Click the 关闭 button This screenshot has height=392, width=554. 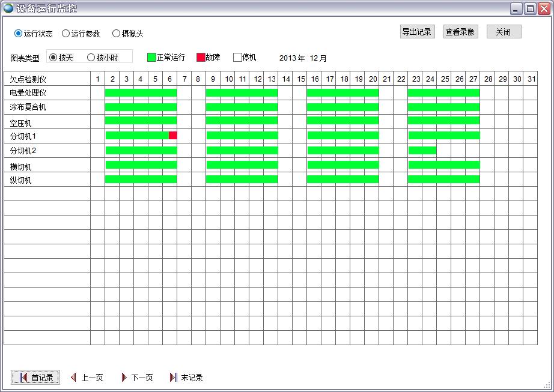coord(504,32)
